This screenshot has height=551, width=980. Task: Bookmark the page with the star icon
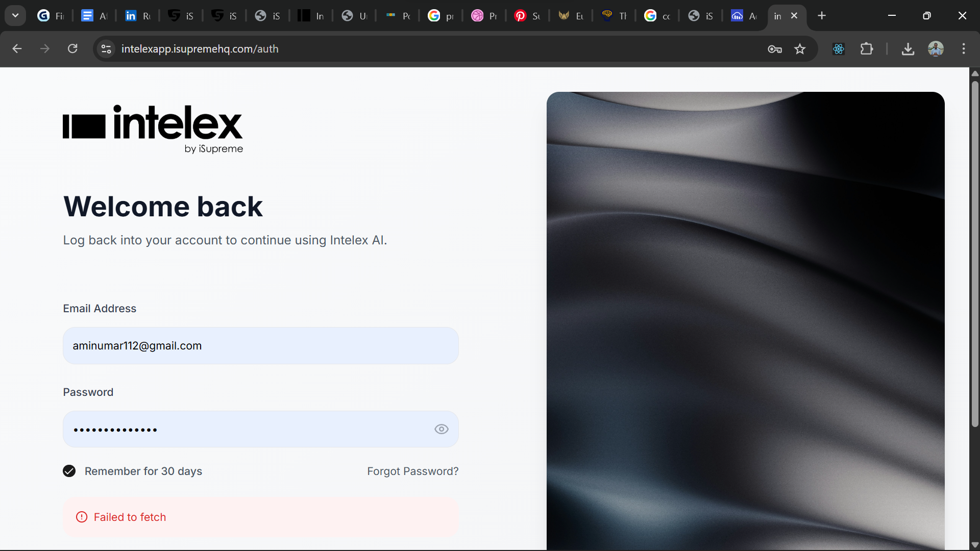click(800, 49)
